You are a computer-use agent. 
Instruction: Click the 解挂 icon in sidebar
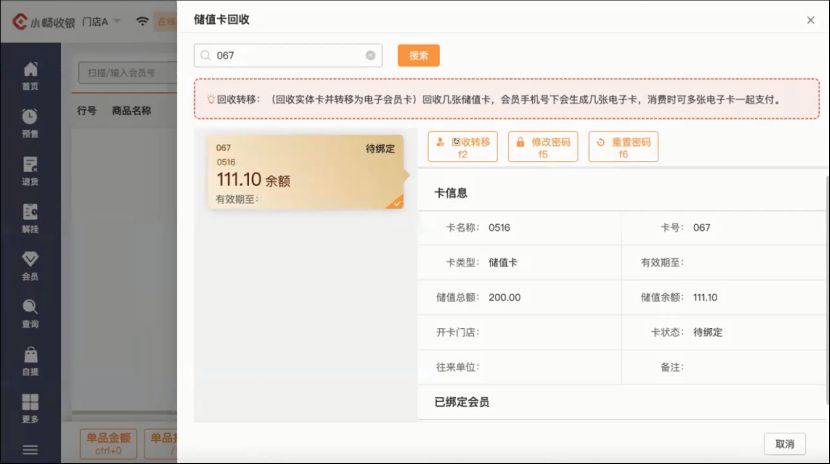tap(30, 218)
